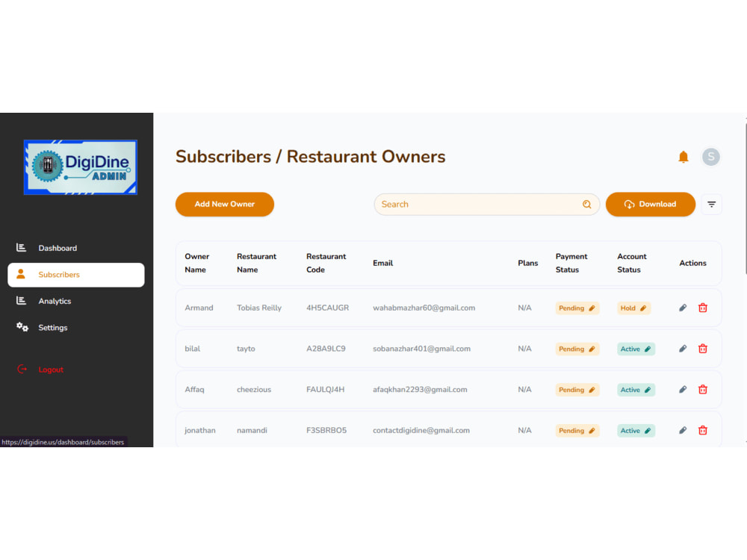The width and height of the screenshot is (747, 560).
Task: Click email contactdigidine@gmail.com
Action: [421, 431]
